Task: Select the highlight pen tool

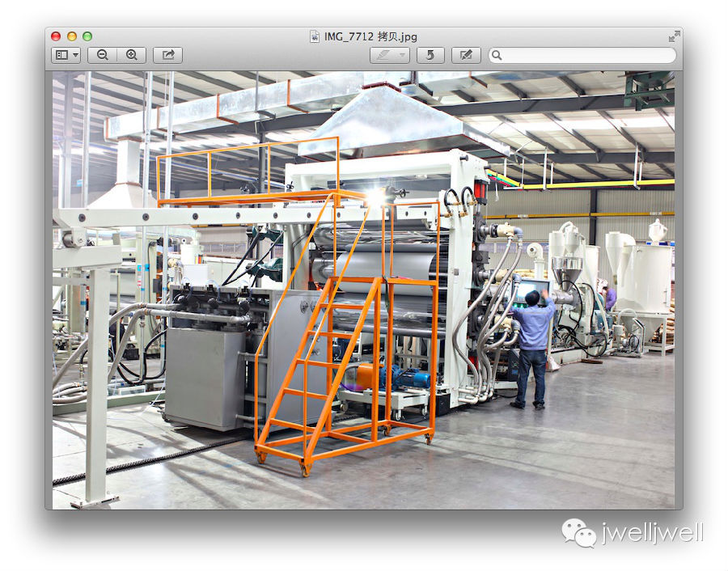Action: pyautogui.click(x=383, y=55)
